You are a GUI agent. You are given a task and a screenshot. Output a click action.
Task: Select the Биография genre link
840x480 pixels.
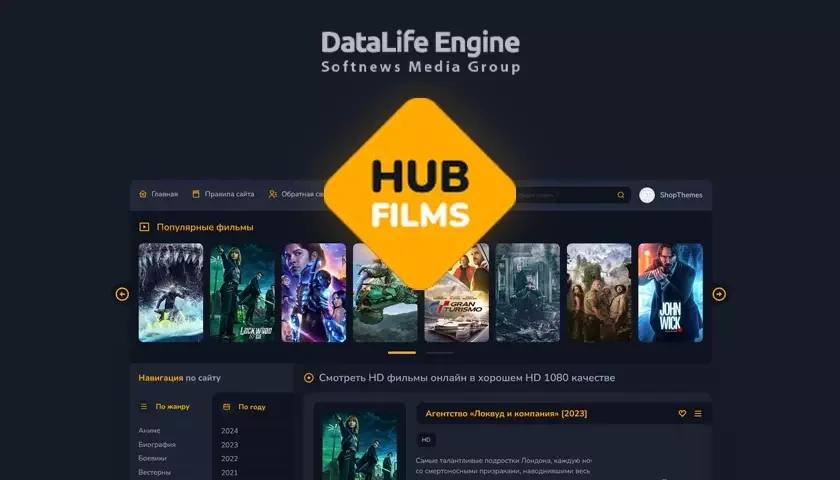point(157,445)
